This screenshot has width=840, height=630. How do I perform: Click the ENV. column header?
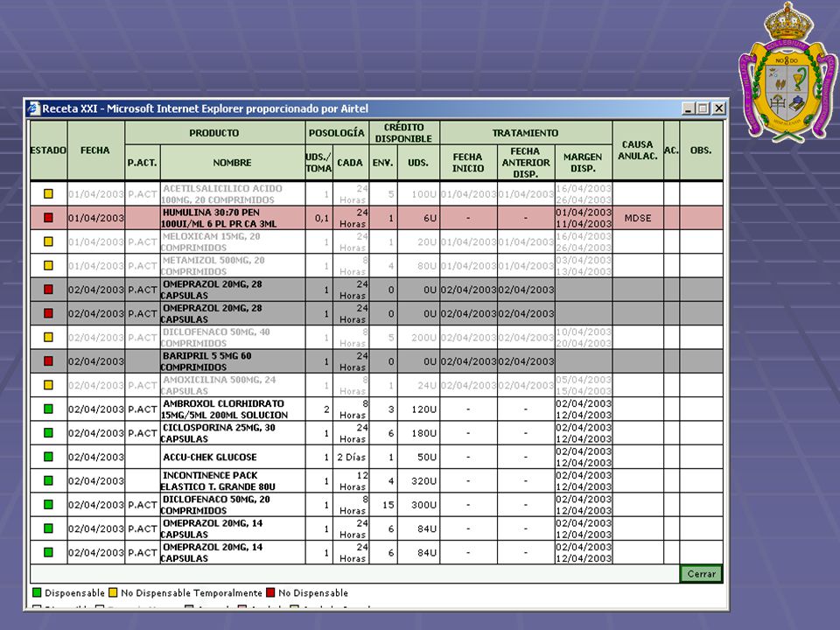(383, 163)
